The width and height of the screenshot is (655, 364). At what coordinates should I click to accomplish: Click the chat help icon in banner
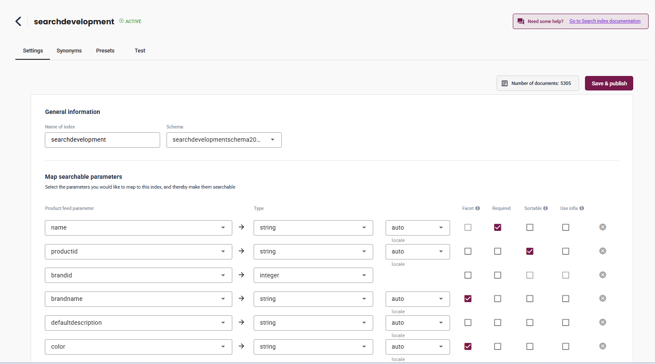coord(520,21)
